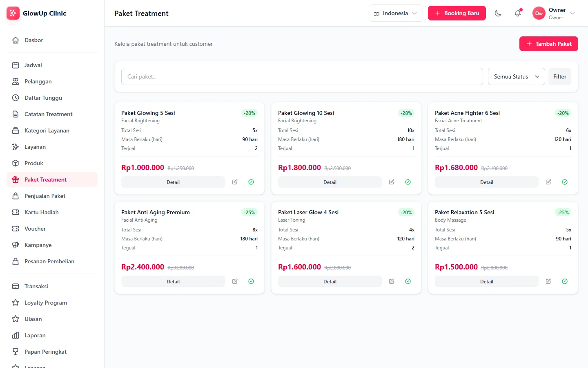Toggle dark mode moon icon
588x368 pixels.
498,13
